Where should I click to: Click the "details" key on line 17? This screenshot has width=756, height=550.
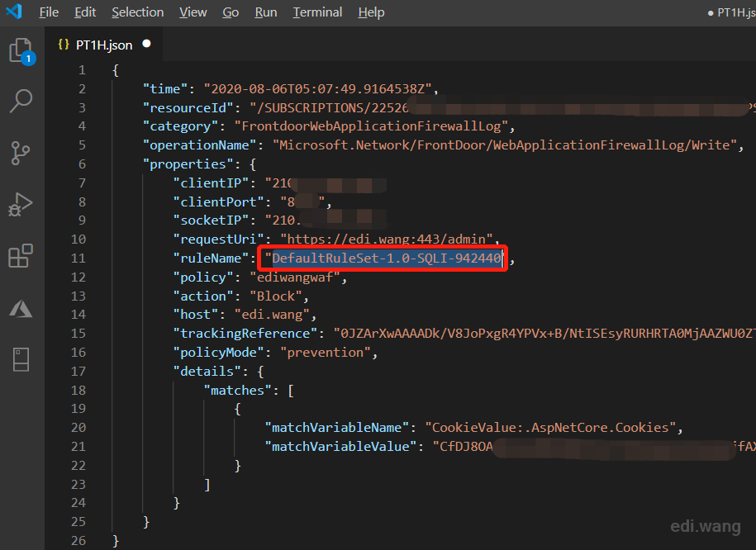click(x=207, y=371)
